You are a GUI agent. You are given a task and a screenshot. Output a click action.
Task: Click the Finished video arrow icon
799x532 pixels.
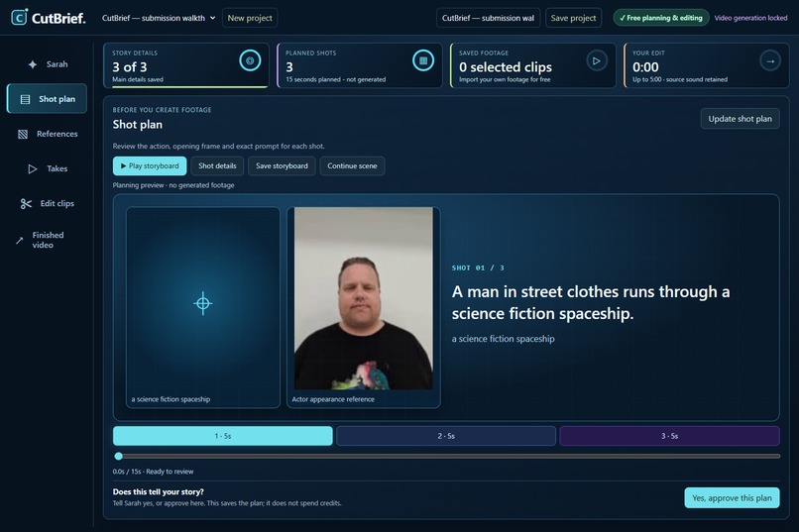click(x=20, y=241)
